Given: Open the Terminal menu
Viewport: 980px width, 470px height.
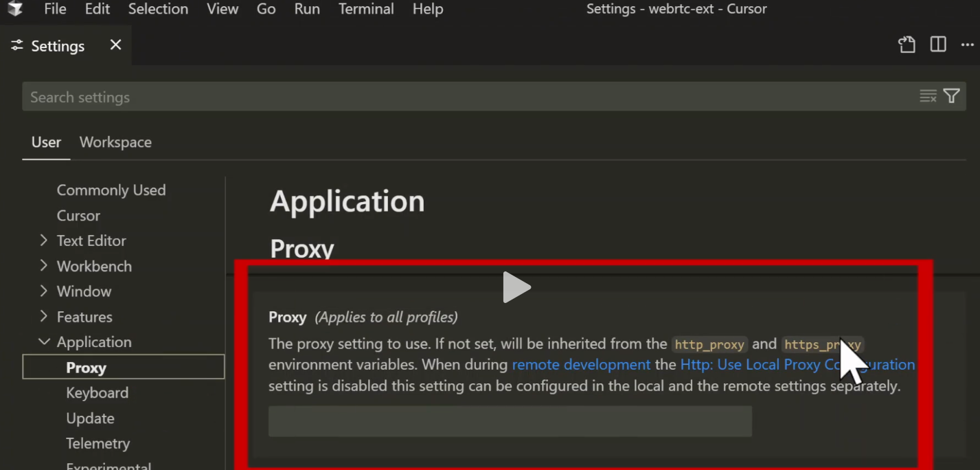Looking at the screenshot, I should (x=366, y=10).
